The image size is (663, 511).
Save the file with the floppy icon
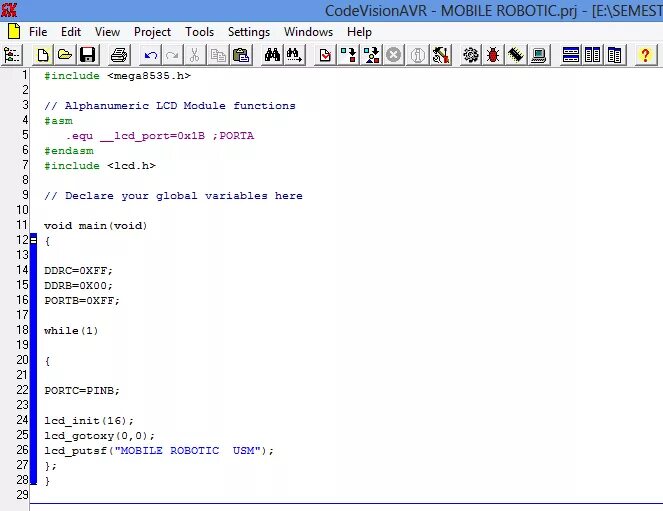pyautogui.click(x=88, y=55)
